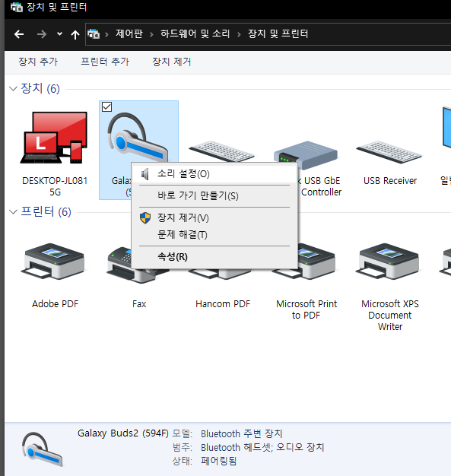The height and width of the screenshot is (476, 451).
Task: Go back with the left arrow button
Action: click(x=19, y=34)
